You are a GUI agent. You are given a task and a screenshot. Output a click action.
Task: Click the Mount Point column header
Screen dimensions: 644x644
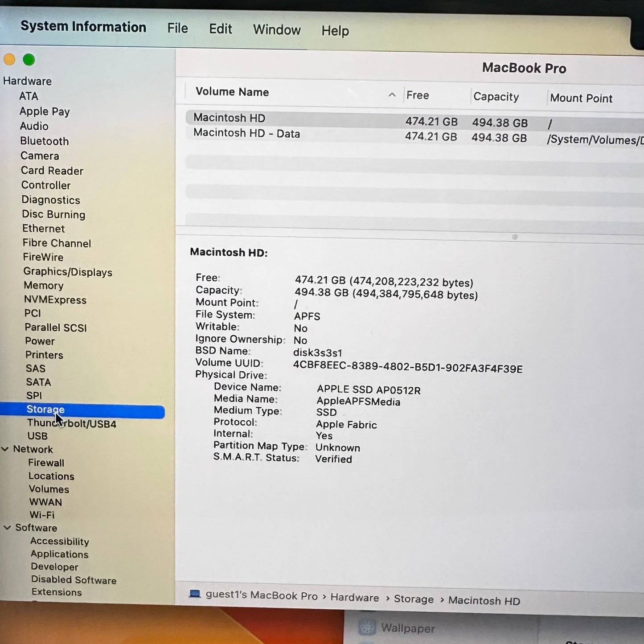(x=581, y=98)
